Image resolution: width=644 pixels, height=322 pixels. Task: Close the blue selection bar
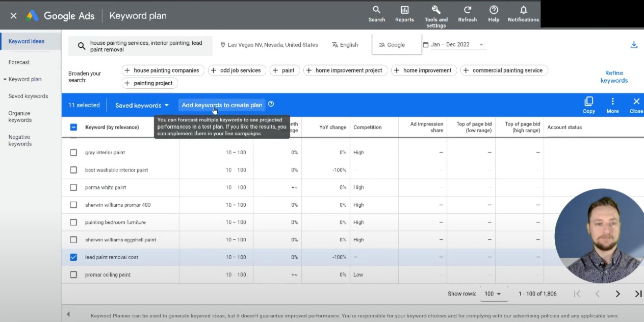pos(636,105)
